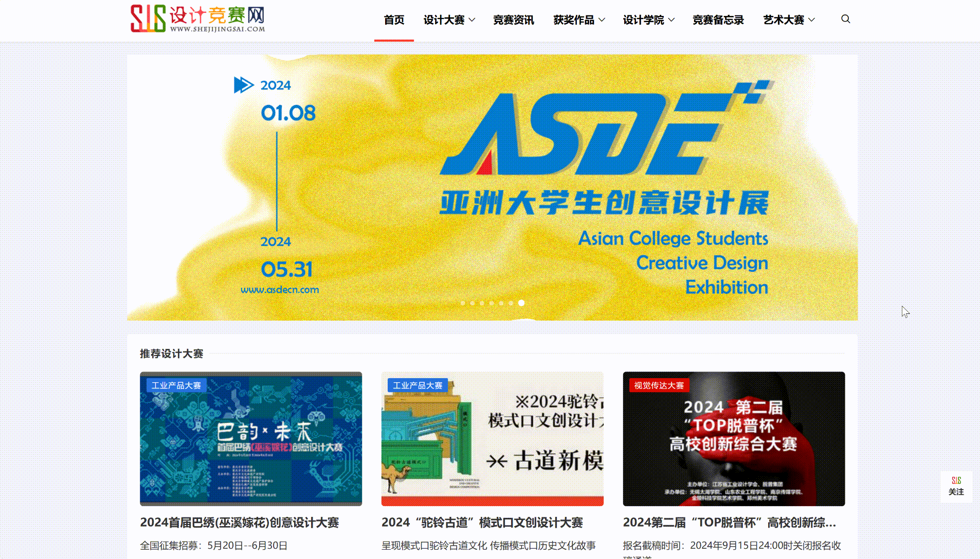The width and height of the screenshot is (980, 559).
Task: Click 工业产品大赛 tag on 驼铃古道 card
Action: point(418,385)
